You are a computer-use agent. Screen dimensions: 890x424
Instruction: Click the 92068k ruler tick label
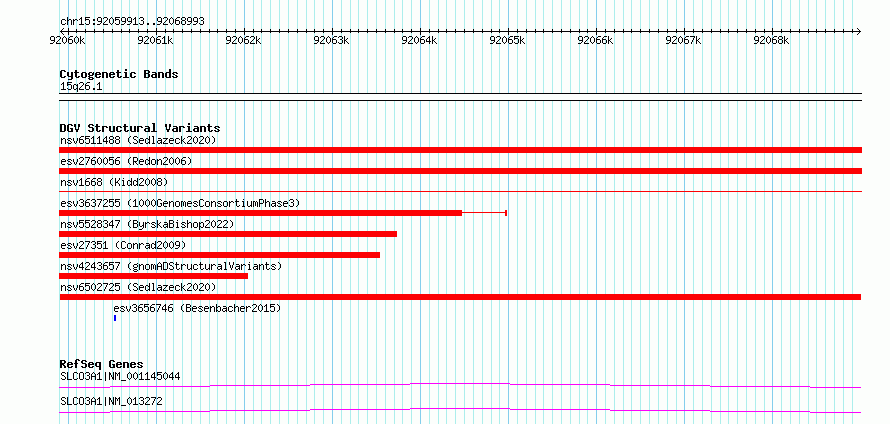point(771,41)
